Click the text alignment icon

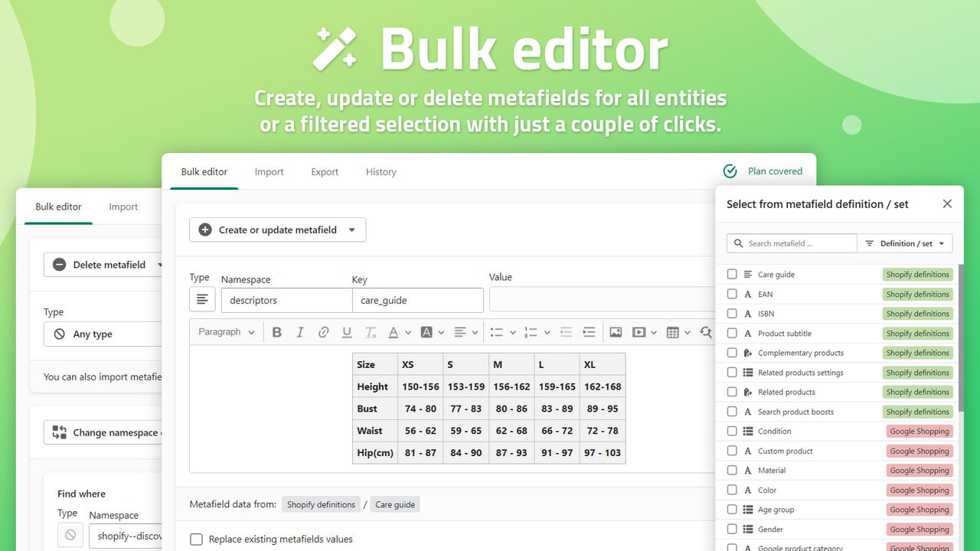460,332
